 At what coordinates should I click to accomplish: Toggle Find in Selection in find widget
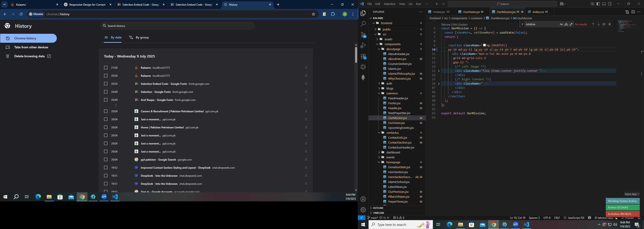(x=604, y=24)
